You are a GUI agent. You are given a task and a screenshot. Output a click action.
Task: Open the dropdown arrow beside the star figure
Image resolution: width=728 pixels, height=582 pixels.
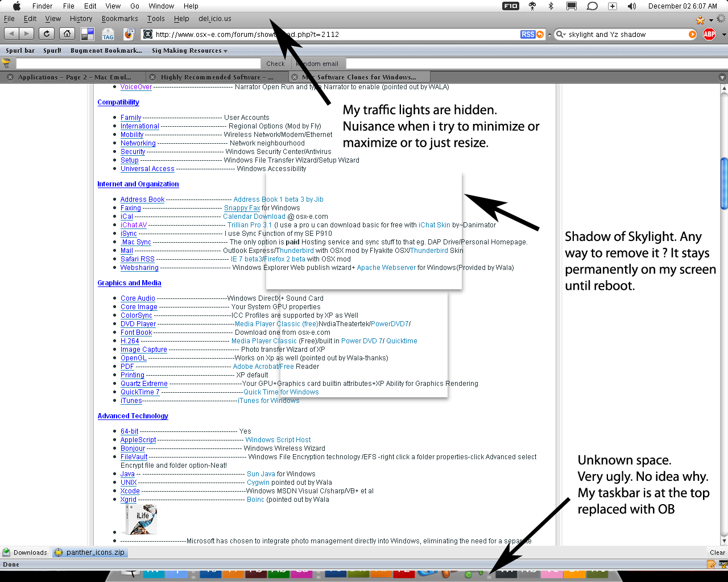pos(711,20)
